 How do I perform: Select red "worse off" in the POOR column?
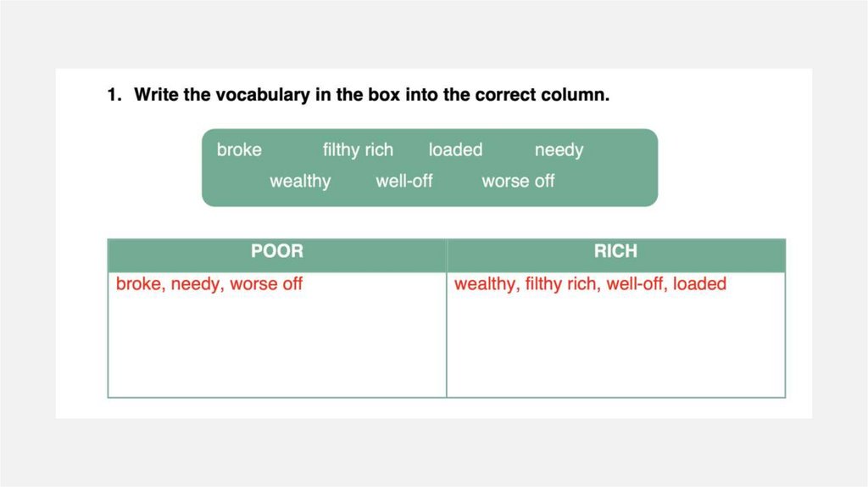(x=266, y=284)
